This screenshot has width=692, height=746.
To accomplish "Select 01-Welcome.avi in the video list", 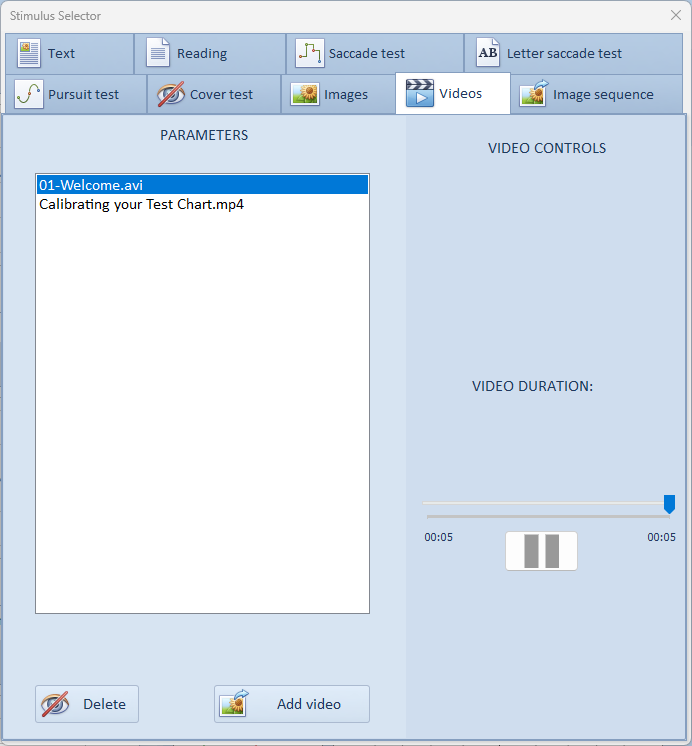I will (90, 185).
